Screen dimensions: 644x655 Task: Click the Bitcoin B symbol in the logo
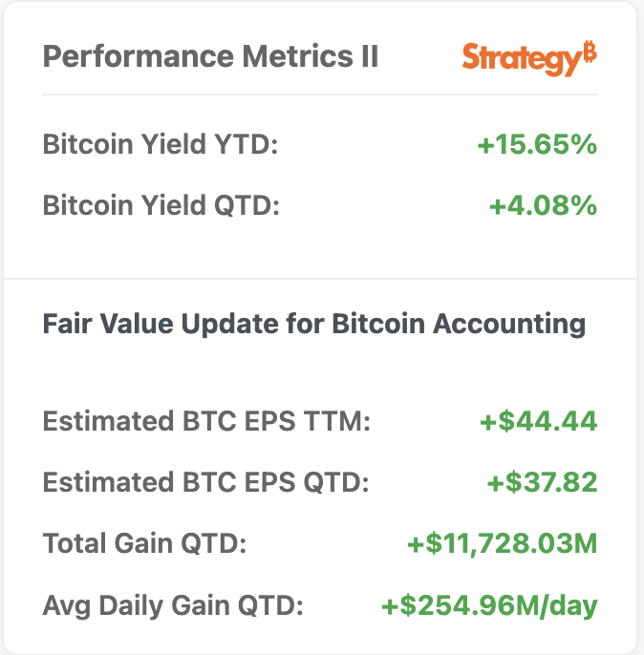590,53
